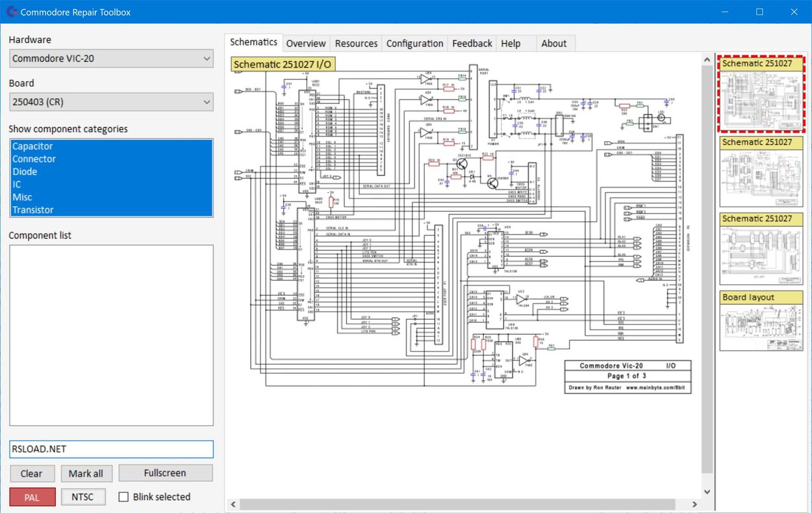Click the Mark all button
The height and width of the screenshot is (513, 812).
86,473
